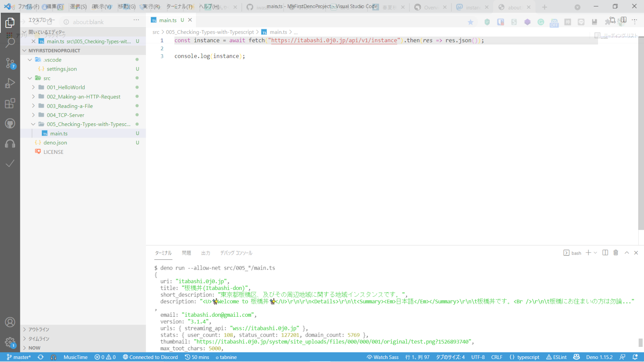
Task: Expand the アウトライン section
Action: 38,329
